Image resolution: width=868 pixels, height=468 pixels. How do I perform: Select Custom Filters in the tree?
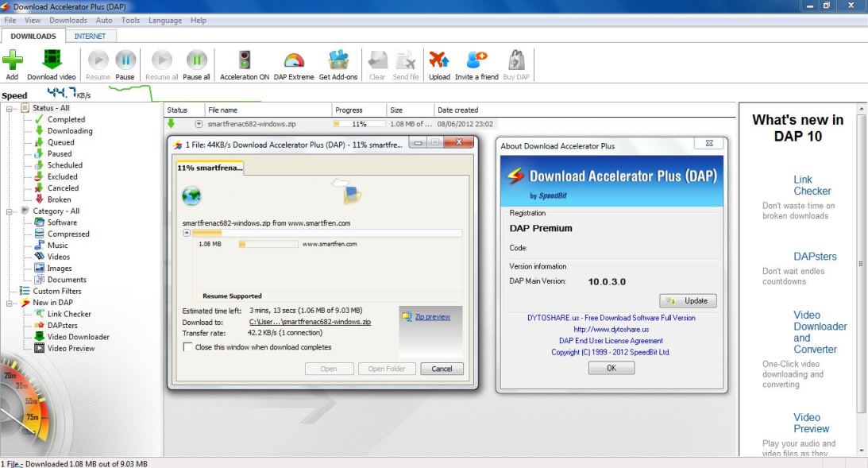(x=56, y=291)
